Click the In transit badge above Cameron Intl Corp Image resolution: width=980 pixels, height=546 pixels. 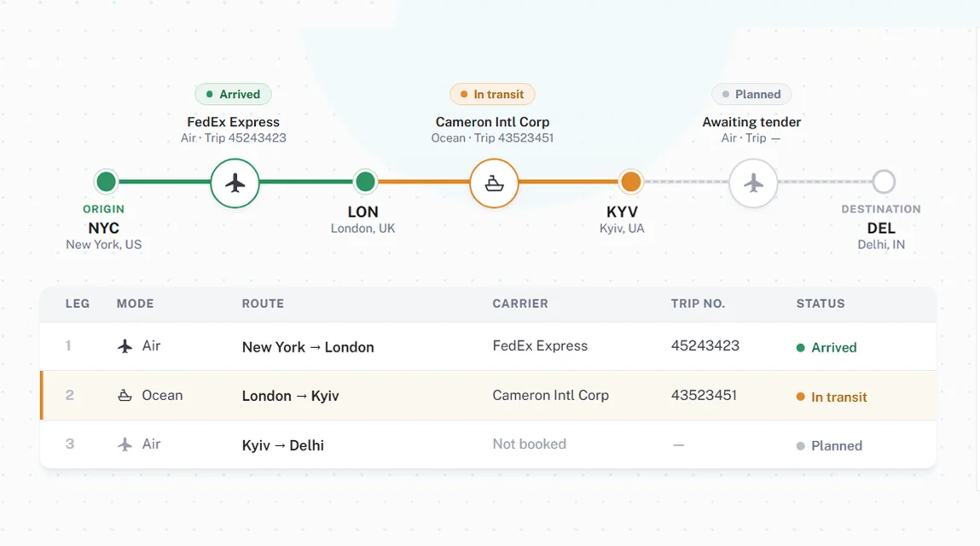pyautogui.click(x=492, y=95)
